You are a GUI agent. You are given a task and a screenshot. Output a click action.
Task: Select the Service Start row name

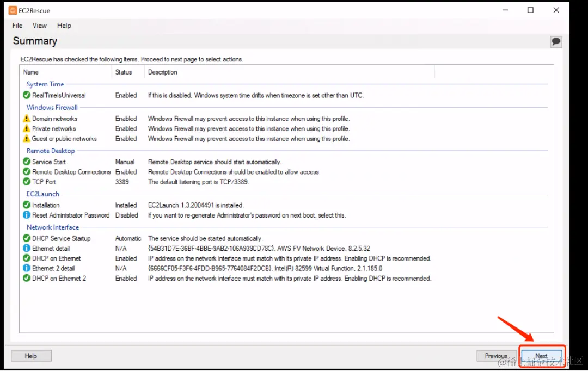(x=49, y=162)
